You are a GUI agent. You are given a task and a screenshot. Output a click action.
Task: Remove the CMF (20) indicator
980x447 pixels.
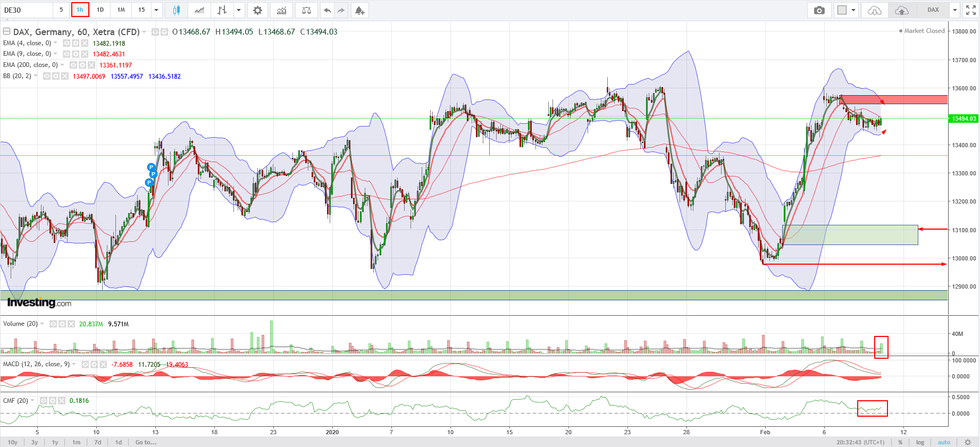(x=62, y=401)
